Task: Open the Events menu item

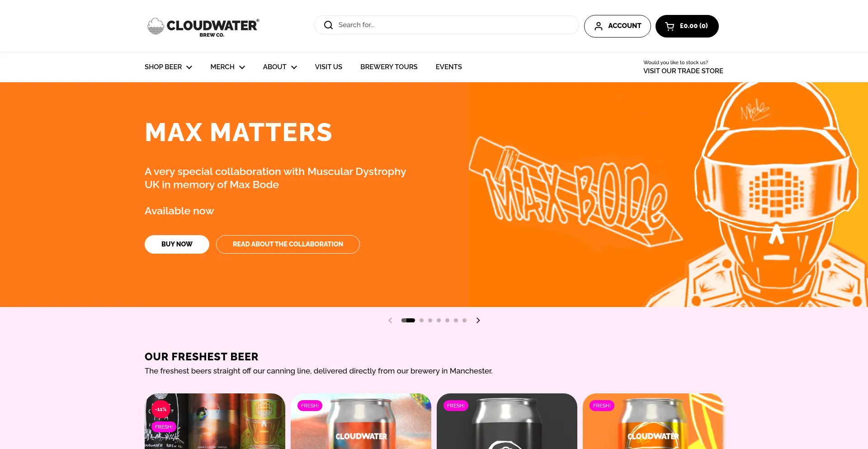Action: [448, 67]
